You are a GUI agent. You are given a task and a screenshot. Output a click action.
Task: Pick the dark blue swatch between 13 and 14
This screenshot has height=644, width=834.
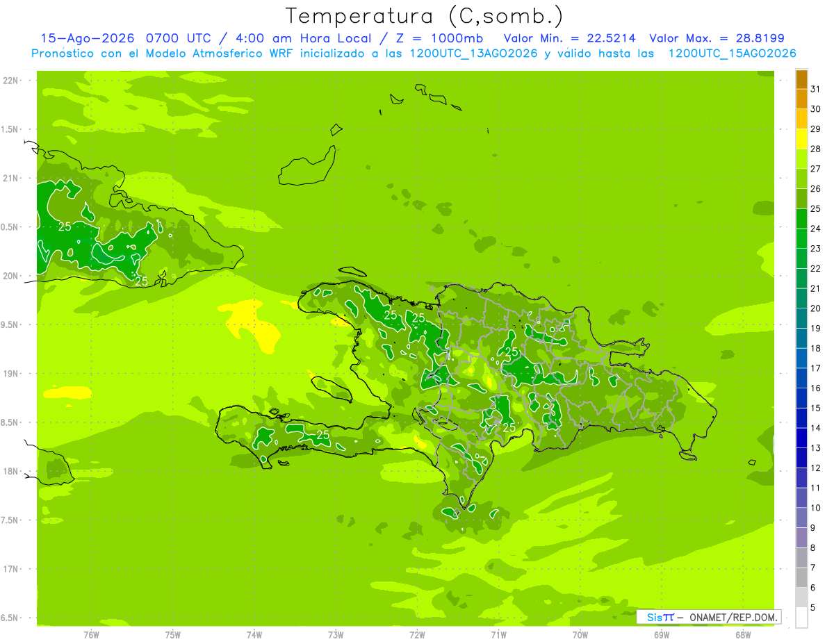click(802, 438)
